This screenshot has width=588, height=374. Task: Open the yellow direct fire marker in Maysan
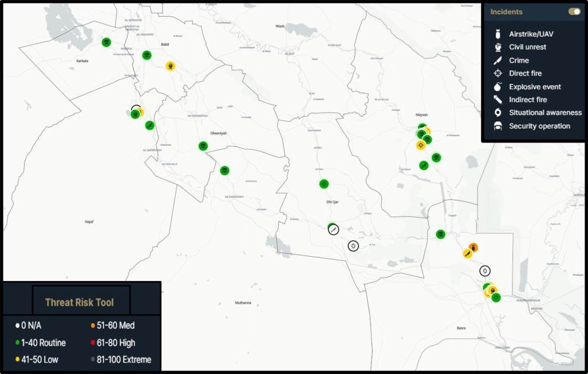click(421, 145)
